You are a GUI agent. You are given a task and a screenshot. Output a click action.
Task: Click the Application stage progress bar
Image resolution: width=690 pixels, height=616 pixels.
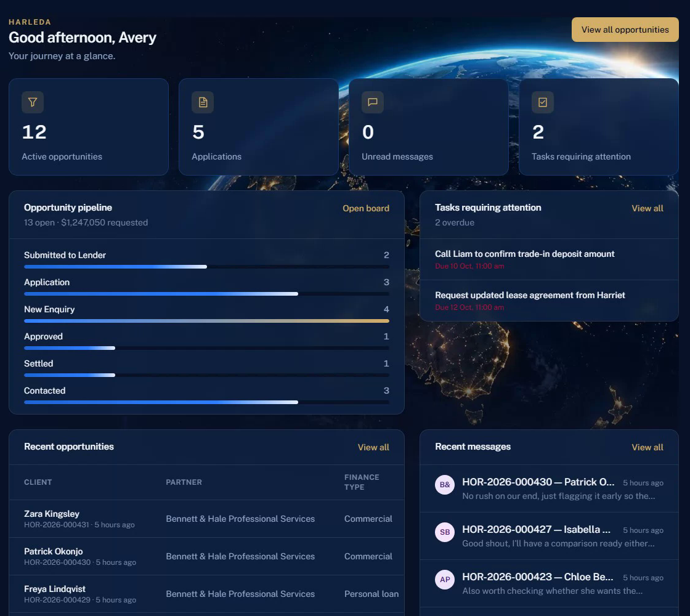[206, 294]
